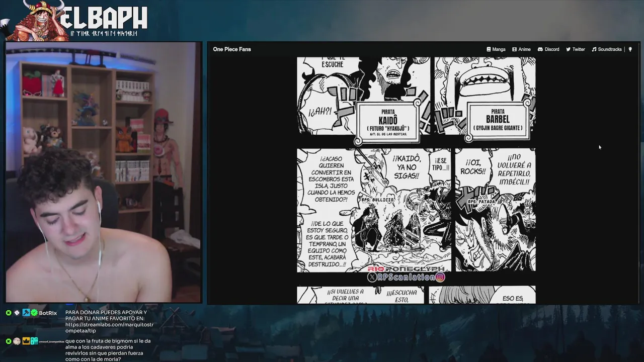Click the One Piece Fans site title
The width and height of the screenshot is (644, 362).
(232, 49)
